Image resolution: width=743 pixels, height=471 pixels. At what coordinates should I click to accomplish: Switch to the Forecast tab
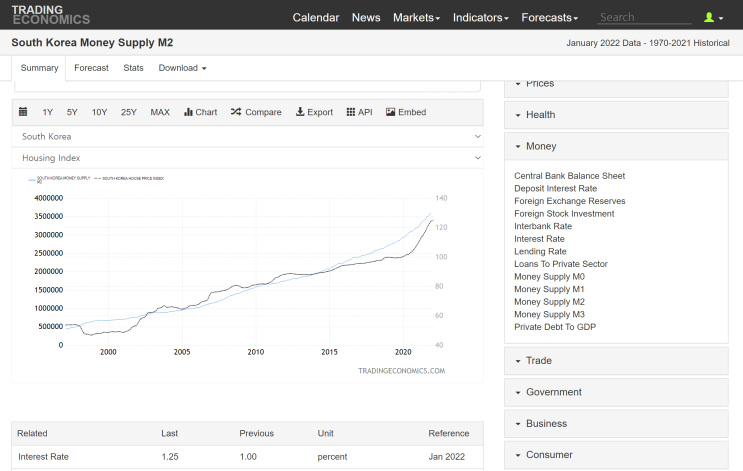pyautogui.click(x=91, y=68)
